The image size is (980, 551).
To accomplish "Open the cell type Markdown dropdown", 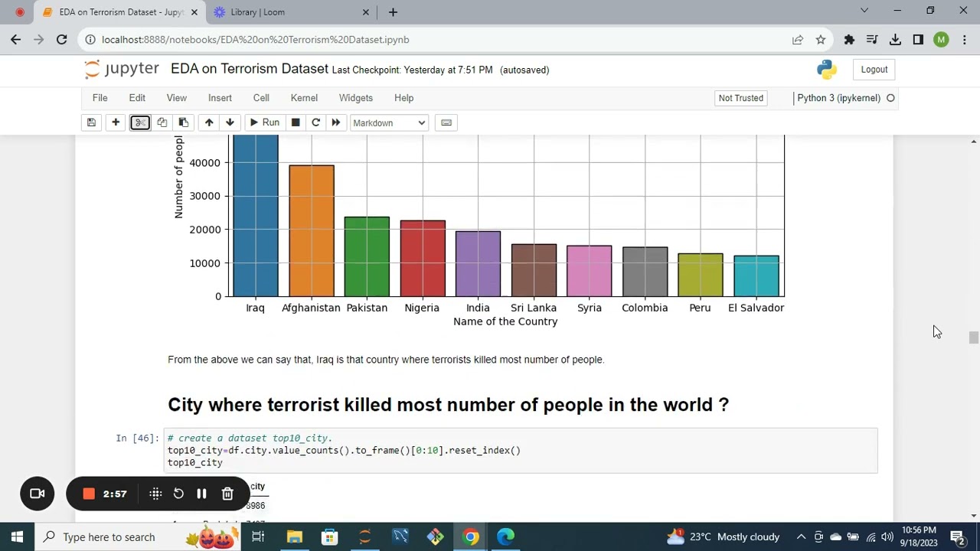I will [x=389, y=122].
